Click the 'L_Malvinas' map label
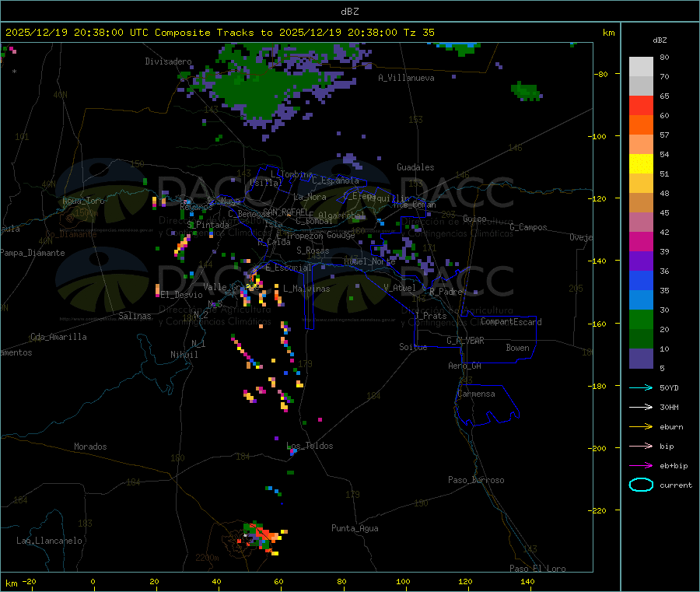 click(x=306, y=289)
